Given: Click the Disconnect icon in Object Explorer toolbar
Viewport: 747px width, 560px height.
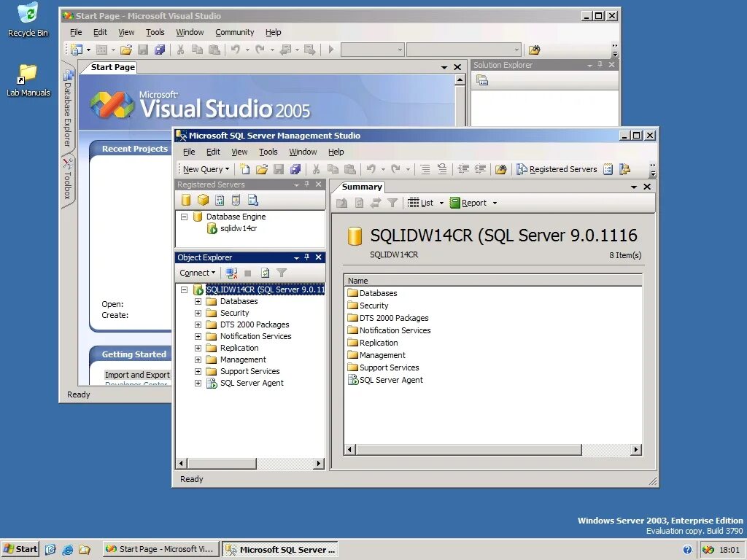Looking at the screenshot, I should click(231, 273).
